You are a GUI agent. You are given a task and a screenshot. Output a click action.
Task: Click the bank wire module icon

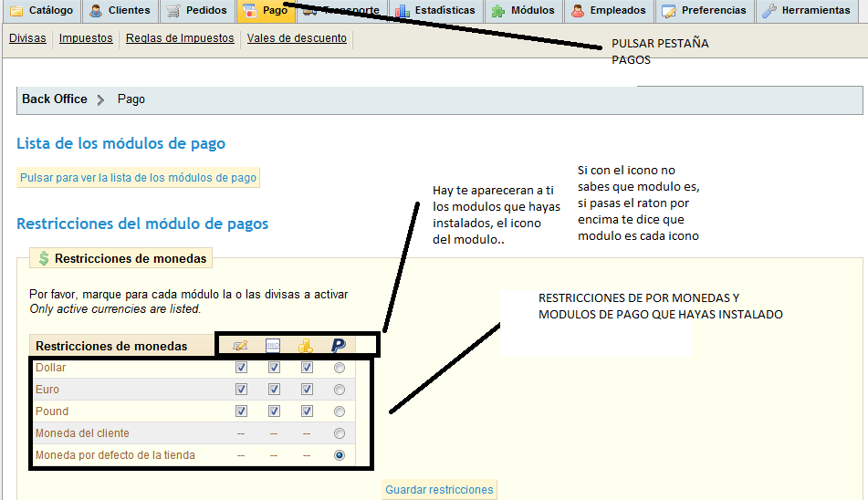pos(273,346)
